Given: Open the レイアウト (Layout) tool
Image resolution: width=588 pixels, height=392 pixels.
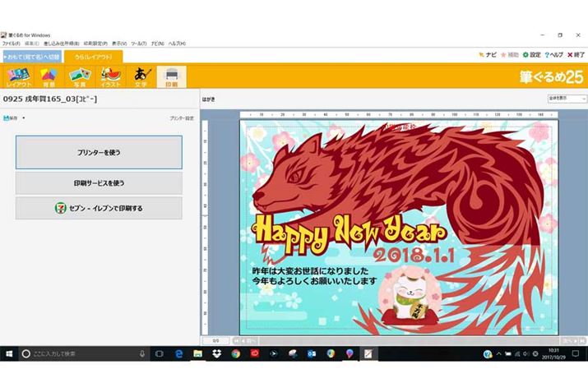Looking at the screenshot, I should (18, 76).
